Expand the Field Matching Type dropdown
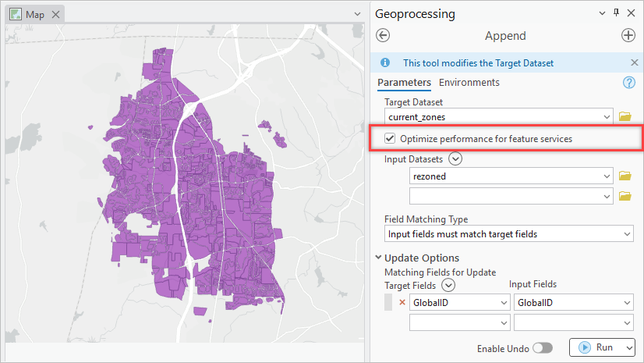The width and height of the screenshot is (644, 363). [x=628, y=233]
